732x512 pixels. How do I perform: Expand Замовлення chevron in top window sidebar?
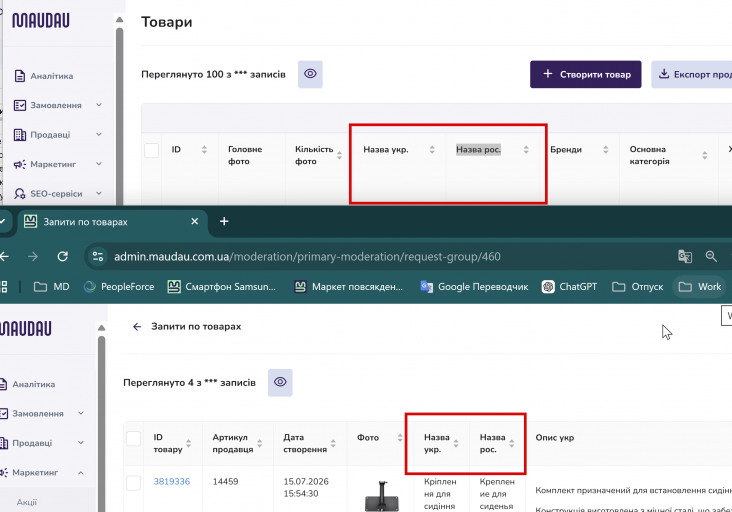pyautogui.click(x=99, y=105)
